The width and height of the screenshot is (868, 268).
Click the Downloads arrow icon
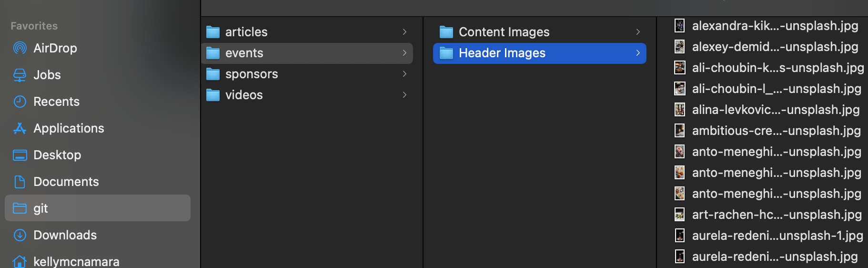[20, 235]
